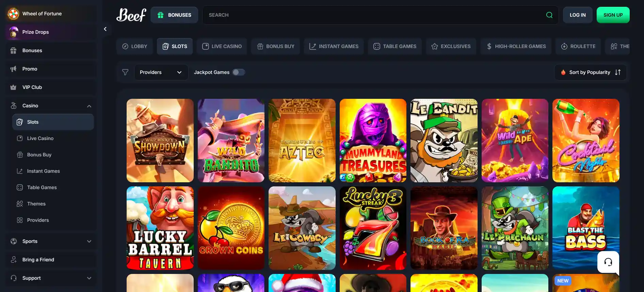Expand the Sports section
Screen dimensions: 644x292
click(x=51, y=241)
